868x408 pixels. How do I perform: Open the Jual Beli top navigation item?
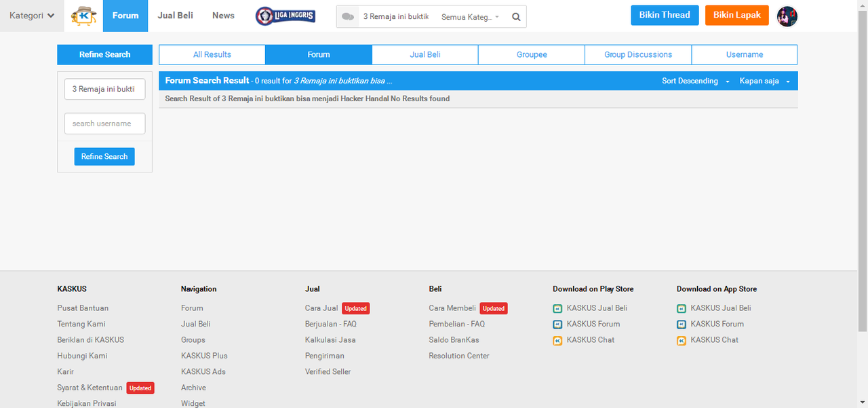tap(176, 16)
